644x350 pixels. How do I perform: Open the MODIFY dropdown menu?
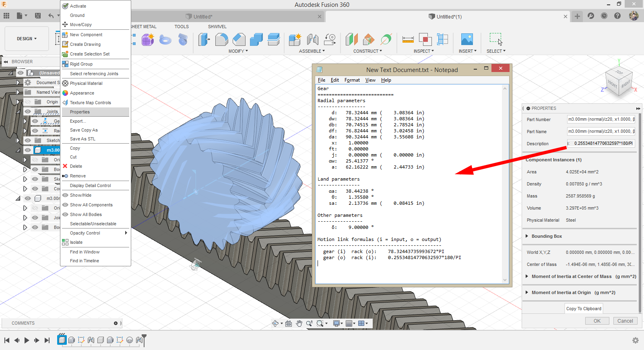pos(238,51)
